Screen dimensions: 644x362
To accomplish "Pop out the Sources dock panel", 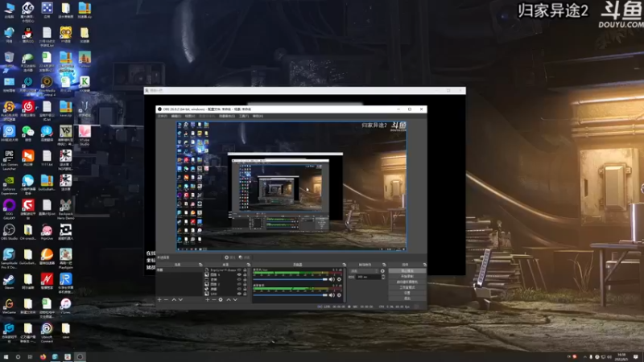I will pos(249,265).
